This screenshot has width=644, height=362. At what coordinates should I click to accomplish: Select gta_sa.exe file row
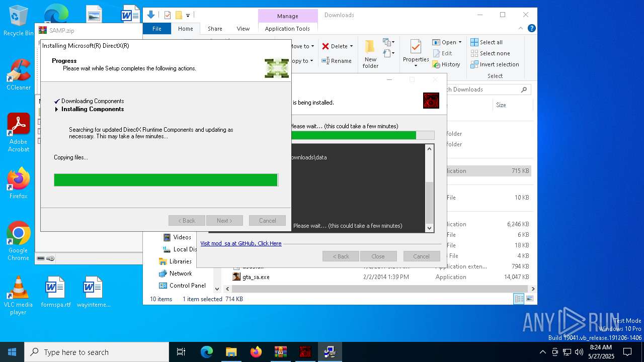pos(381,277)
